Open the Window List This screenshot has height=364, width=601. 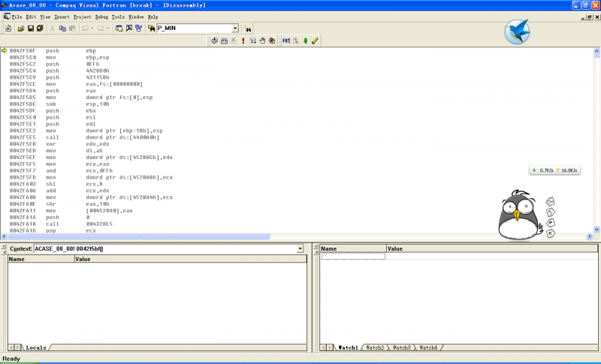coord(138,29)
